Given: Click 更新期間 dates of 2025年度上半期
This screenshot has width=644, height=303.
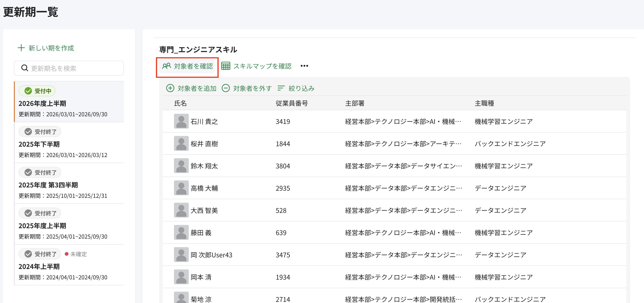Looking at the screenshot, I should (x=63, y=236).
